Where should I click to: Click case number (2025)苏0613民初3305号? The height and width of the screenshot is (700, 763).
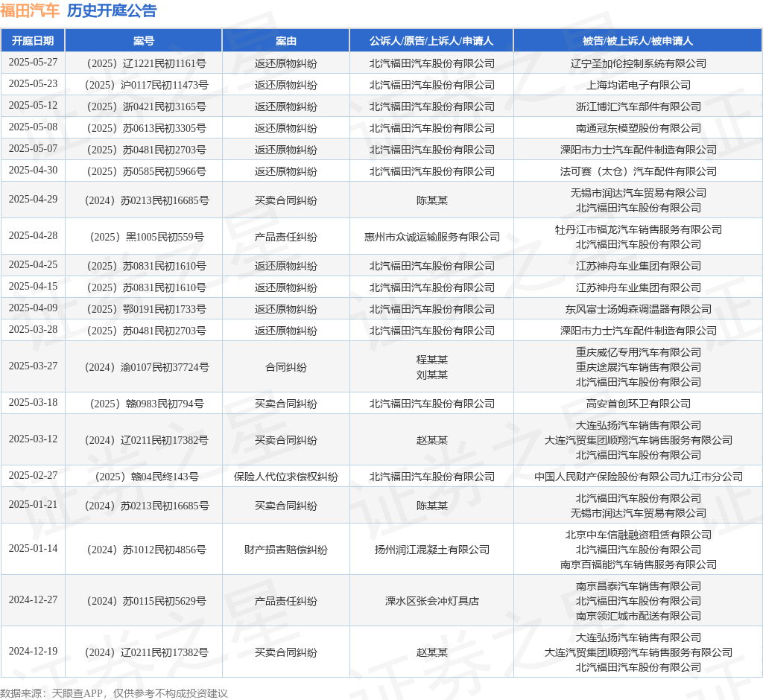pos(147,128)
